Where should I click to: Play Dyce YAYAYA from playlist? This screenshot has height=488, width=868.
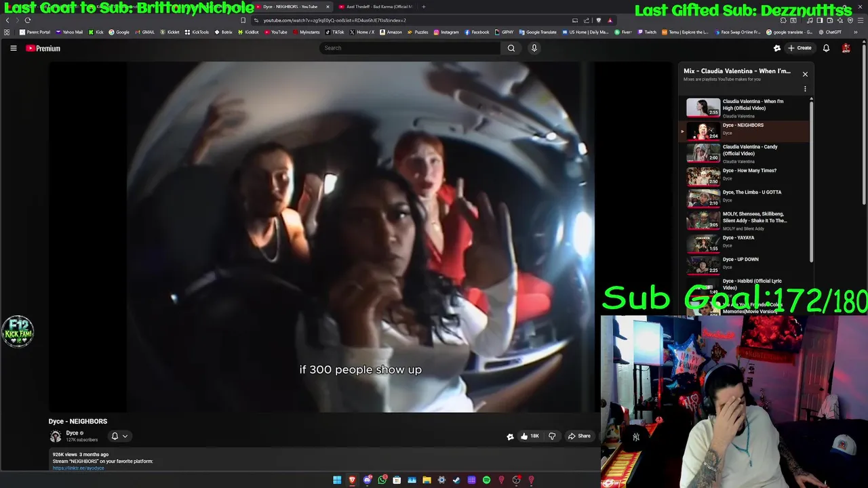744,242
